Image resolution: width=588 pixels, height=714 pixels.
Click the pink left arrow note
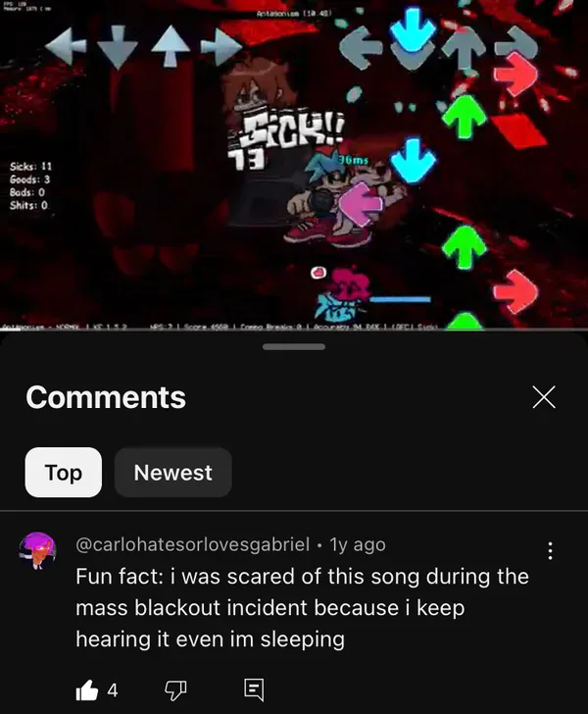[x=362, y=204]
